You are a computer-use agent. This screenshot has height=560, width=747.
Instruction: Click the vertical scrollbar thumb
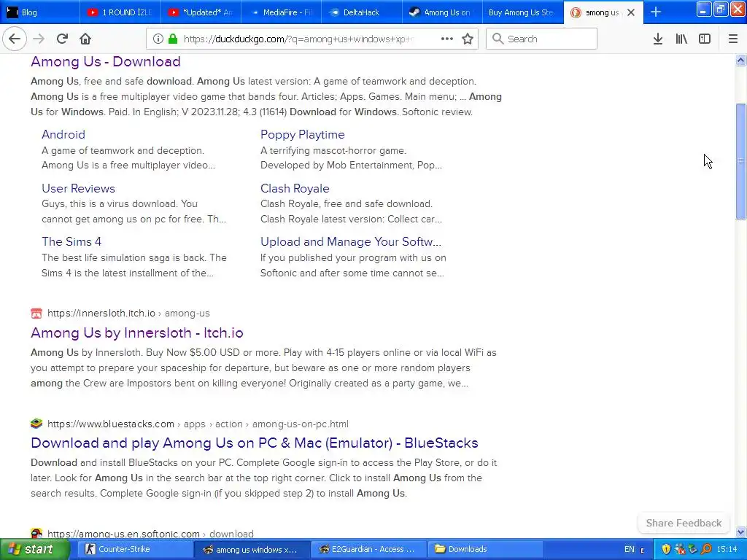click(x=740, y=161)
